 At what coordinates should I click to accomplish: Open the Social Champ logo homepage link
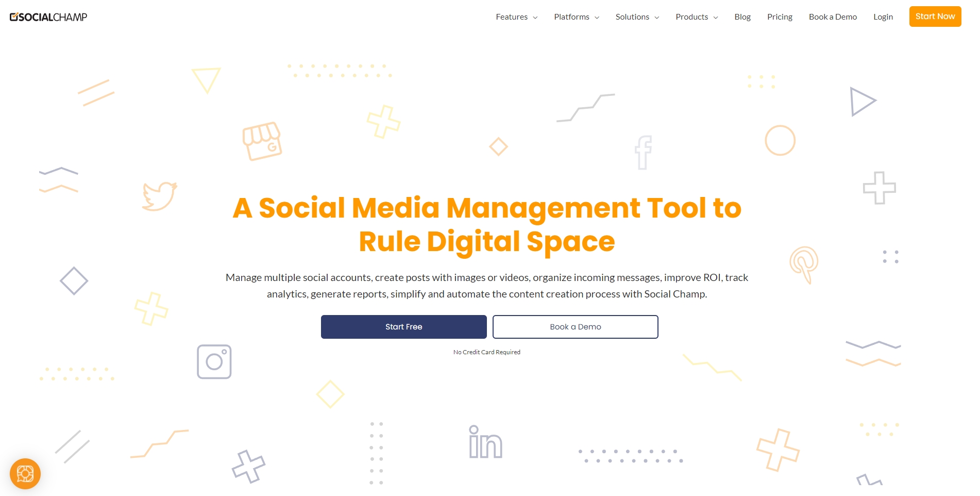[48, 17]
